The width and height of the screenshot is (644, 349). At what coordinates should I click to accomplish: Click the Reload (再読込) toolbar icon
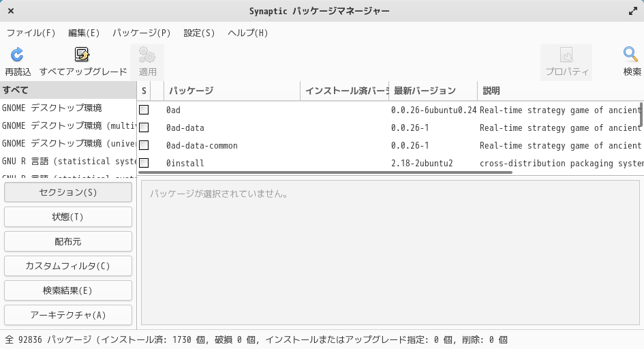tap(17, 55)
